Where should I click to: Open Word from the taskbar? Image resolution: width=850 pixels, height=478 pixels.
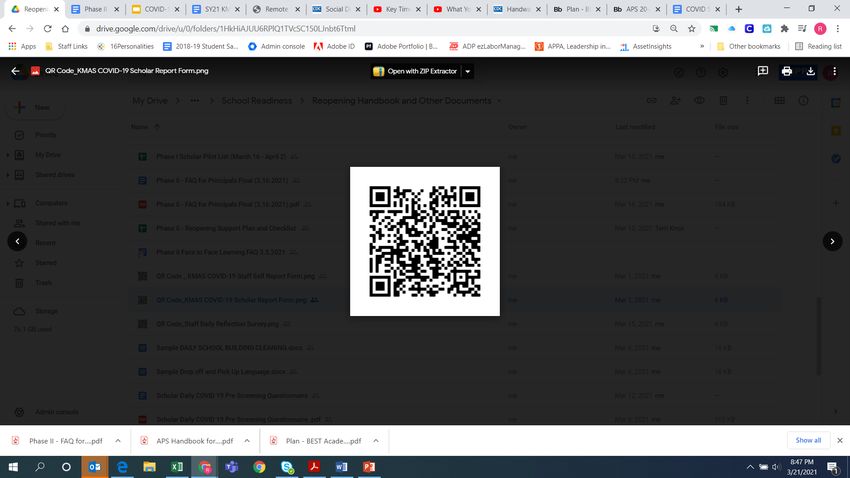[342, 467]
